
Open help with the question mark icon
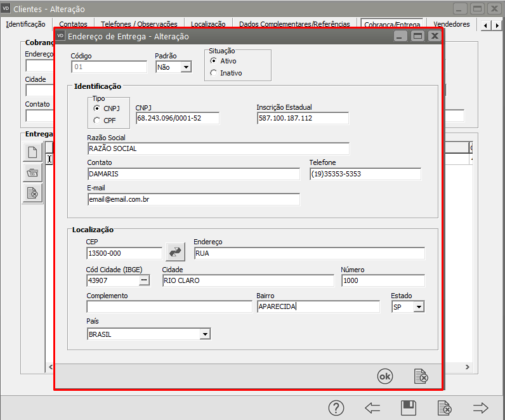click(336, 407)
